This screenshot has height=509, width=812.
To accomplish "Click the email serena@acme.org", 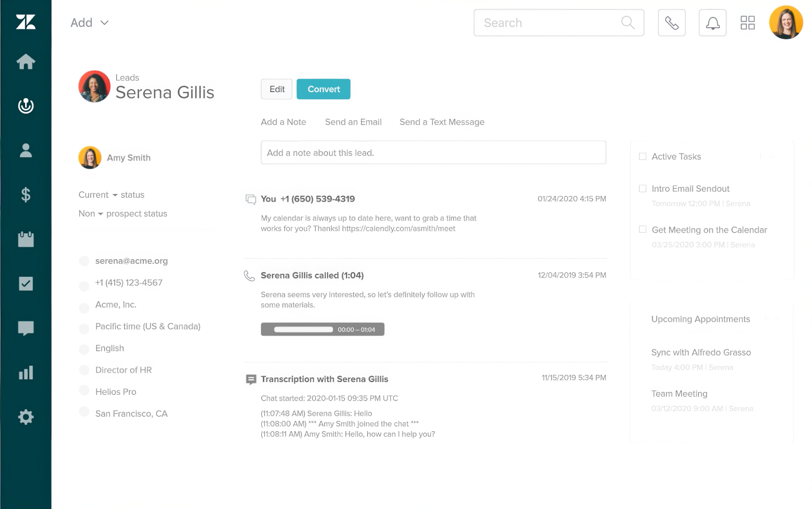I will [131, 261].
